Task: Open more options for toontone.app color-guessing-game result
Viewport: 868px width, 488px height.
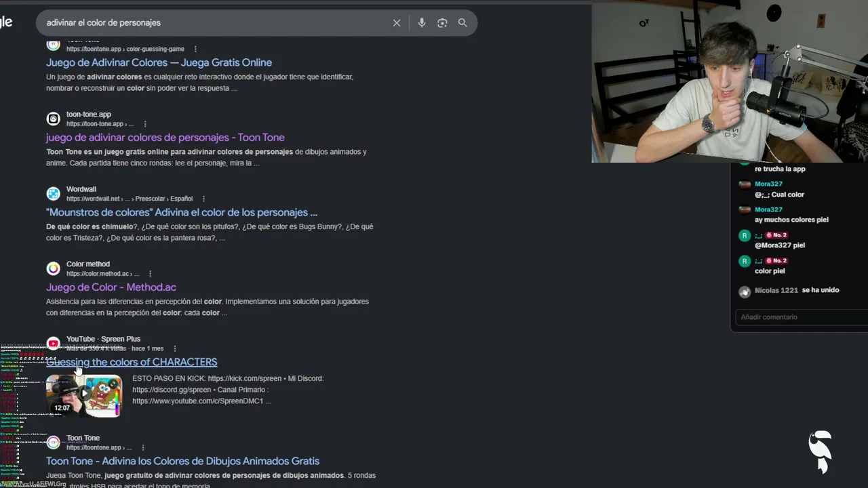Action: pyautogui.click(x=195, y=49)
